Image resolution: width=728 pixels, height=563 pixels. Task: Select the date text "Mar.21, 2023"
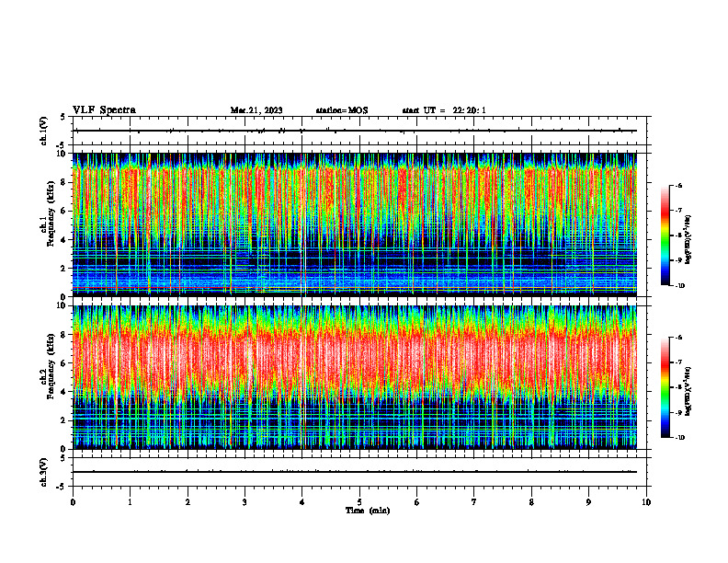[x=256, y=110]
